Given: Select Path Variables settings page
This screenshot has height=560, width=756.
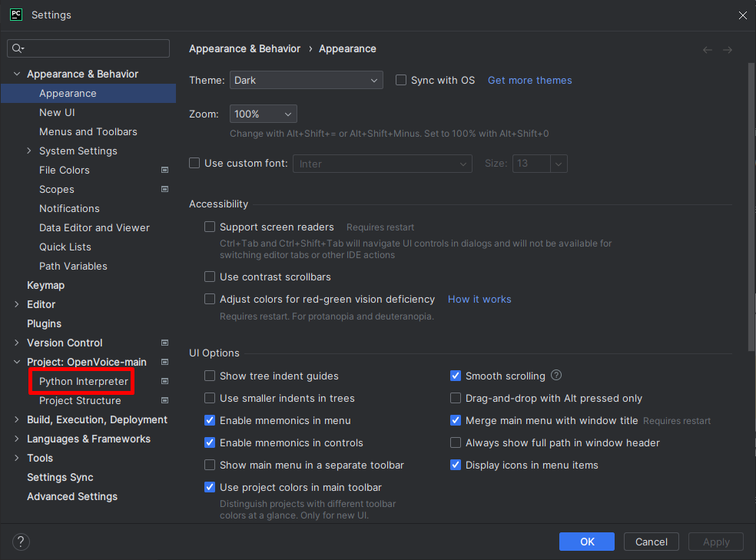Looking at the screenshot, I should 73,266.
